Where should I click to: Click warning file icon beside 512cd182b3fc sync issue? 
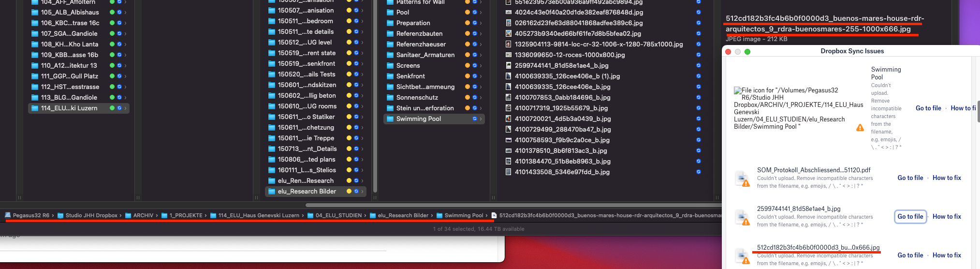coord(742,256)
